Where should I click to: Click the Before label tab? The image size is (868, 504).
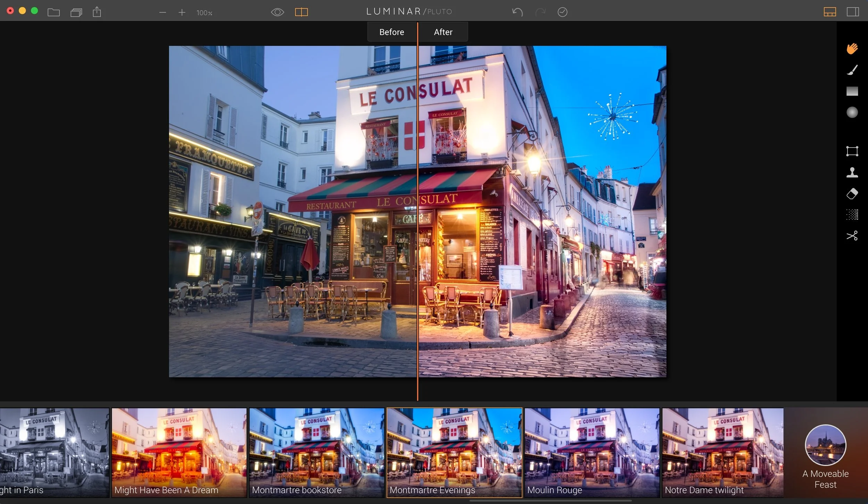(392, 32)
